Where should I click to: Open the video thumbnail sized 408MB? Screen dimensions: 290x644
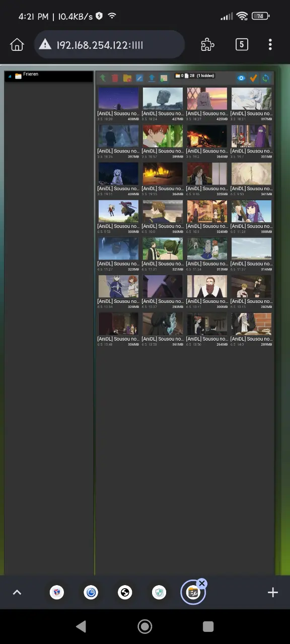tap(118, 99)
